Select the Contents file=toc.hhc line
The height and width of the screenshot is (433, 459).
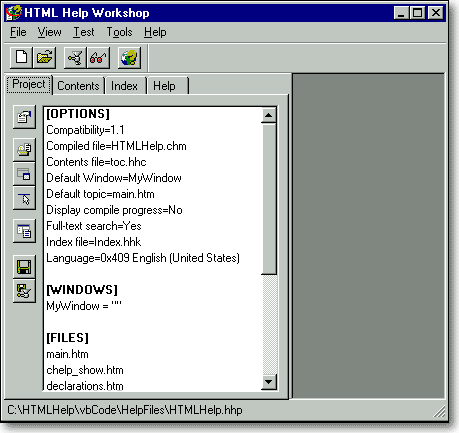coord(96,162)
